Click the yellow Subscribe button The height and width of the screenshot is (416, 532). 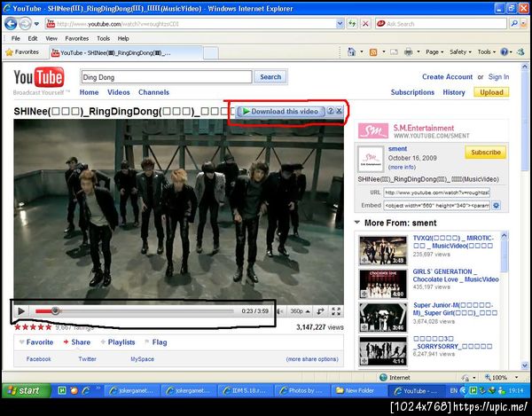click(486, 153)
